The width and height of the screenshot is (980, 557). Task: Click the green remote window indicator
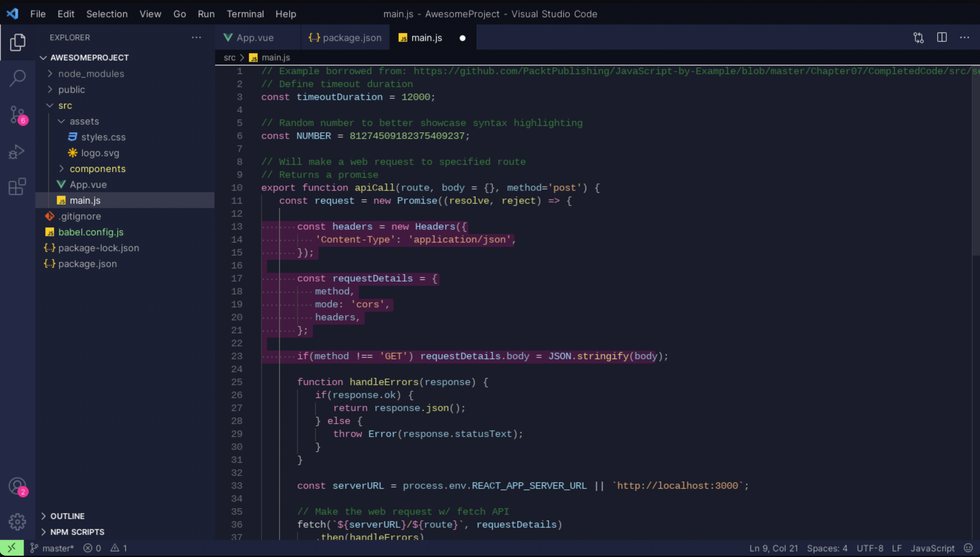pos(11,548)
